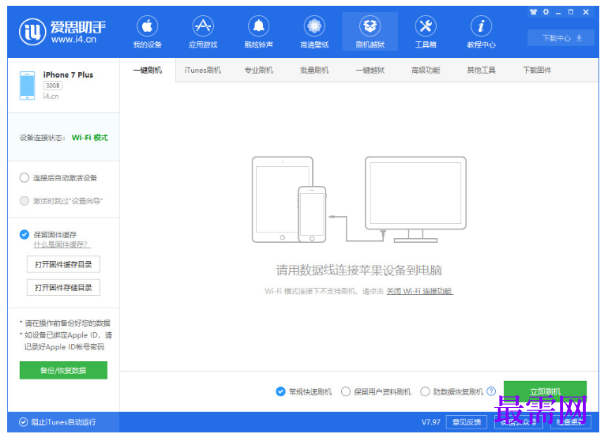Enable 连接后自动激活设备 option
Viewport: 606px width, 441px height.
tap(24, 178)
